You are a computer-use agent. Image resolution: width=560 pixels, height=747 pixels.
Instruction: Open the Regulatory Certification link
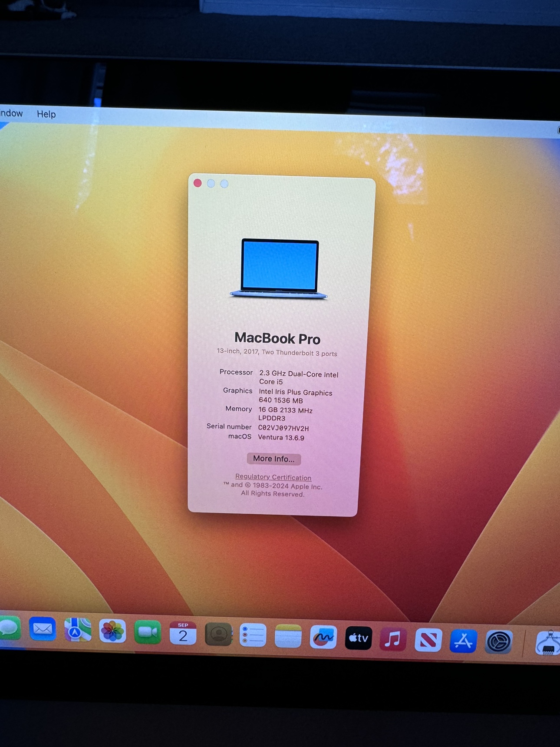[x=273, y=477]
